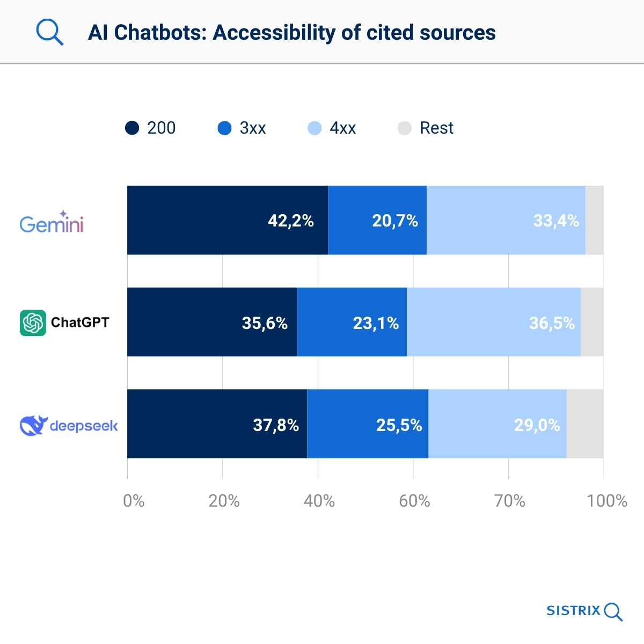
Task: Click the magnifying glass icon beside the title
Action: click(x=50, y=32)
